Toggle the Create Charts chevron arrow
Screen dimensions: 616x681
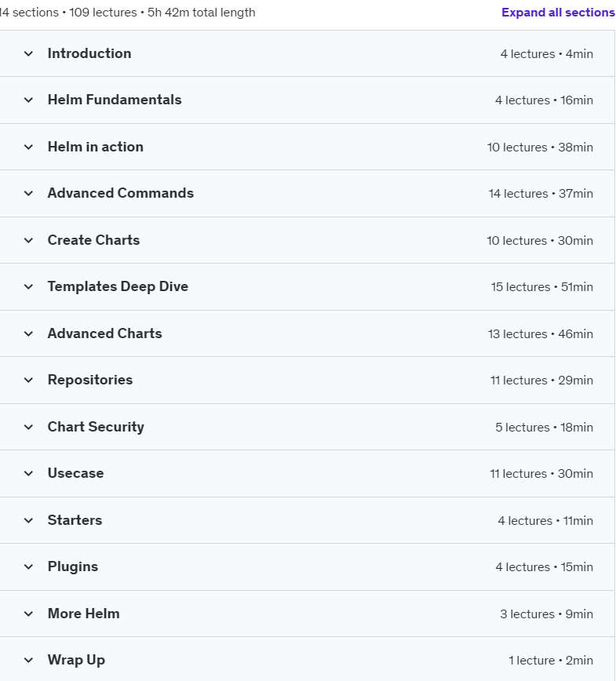[28, 240]
